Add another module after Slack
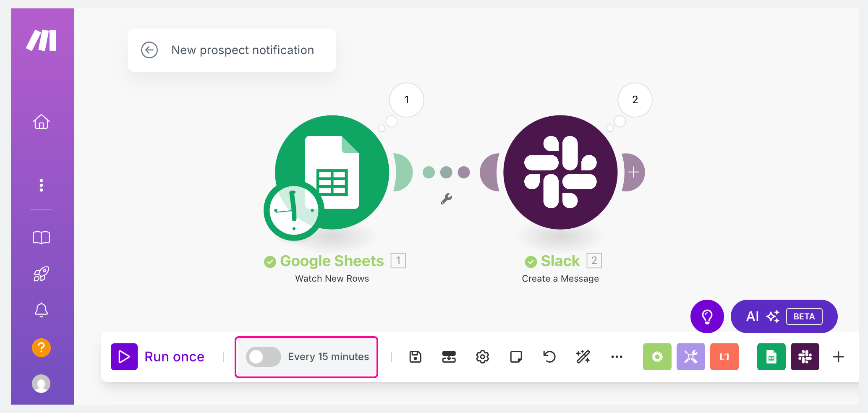Image resolution: width=868 pixels, height=413 pixels. click(633, 172)
